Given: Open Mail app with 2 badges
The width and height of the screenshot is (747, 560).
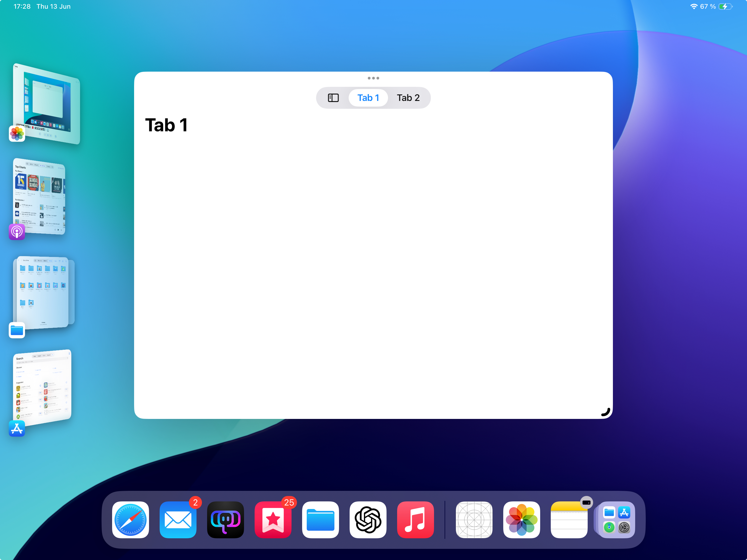Looking at the screenshot, I should 178,520.
